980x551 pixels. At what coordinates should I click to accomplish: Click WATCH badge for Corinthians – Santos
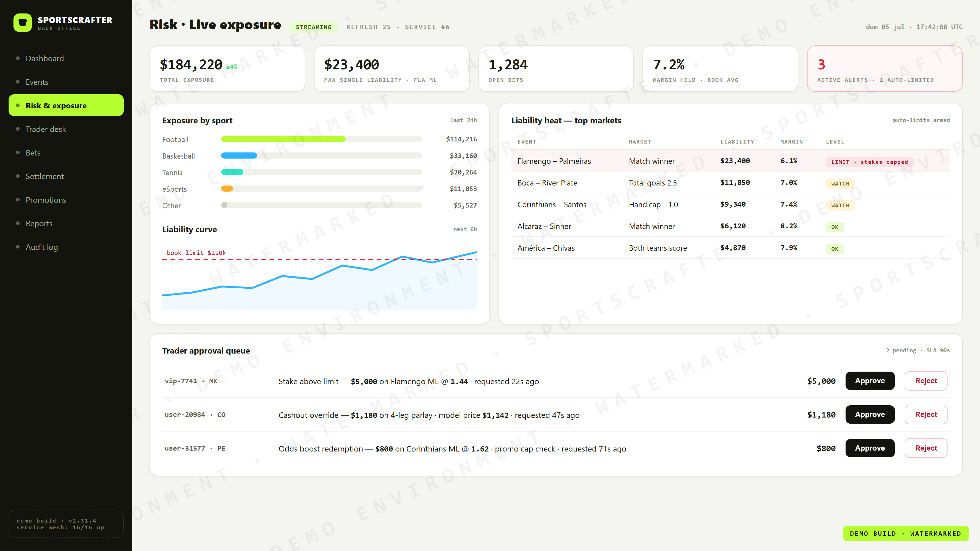[x=840, y=205]
